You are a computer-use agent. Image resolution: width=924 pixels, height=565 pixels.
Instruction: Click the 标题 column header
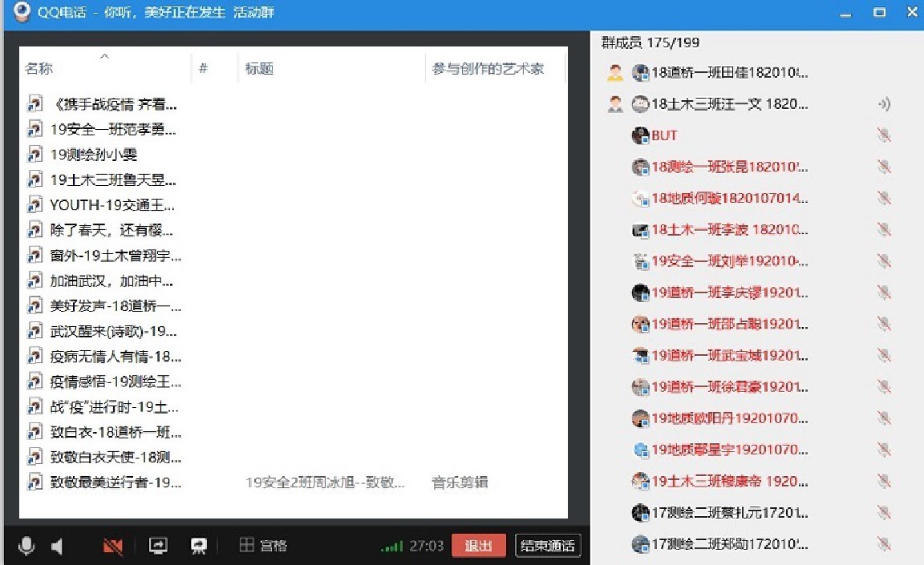coord(260,69)
